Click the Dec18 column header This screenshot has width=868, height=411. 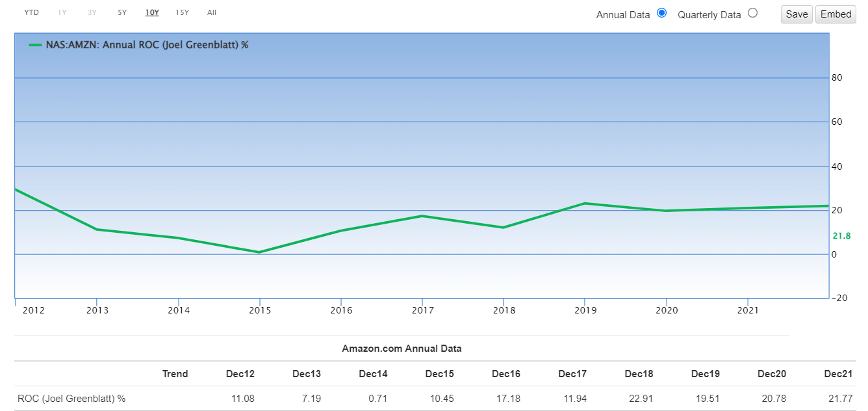pyautogui.click(x=639, y=374)
